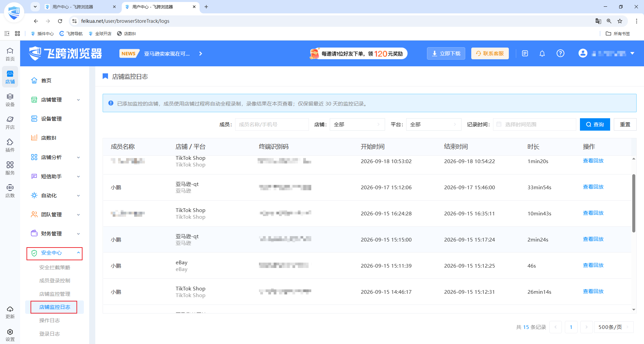Click page number 1 in pagination
This screenshot has width=644, height=344.
click(x=571, y=327)
